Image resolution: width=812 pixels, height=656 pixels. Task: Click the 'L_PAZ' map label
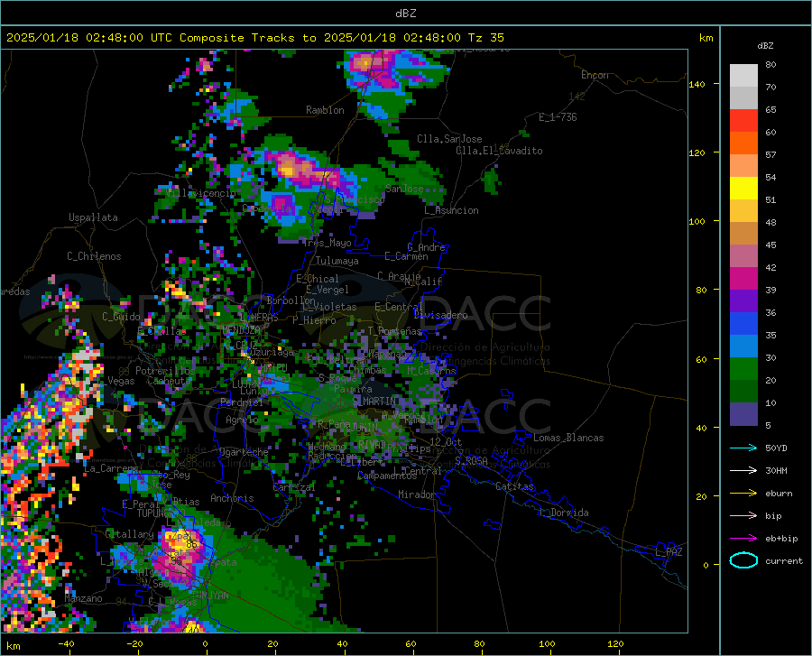[669, 552]
